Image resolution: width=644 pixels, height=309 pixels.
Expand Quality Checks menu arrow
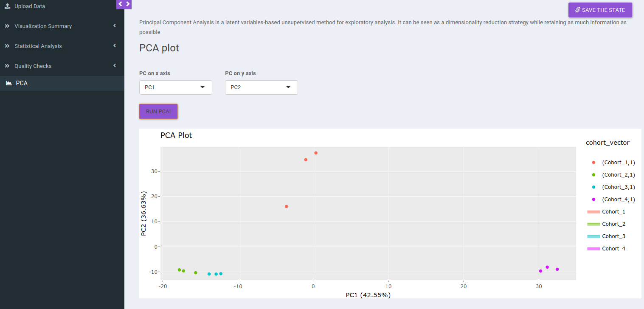pos(115,65)
